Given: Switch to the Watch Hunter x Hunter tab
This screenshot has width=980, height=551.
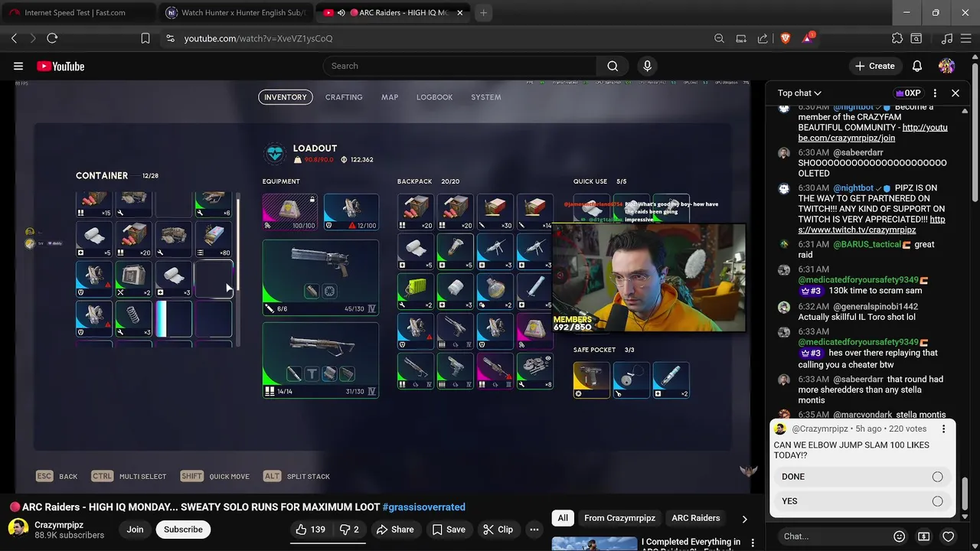Looking at the screenshot, I should 236,13.
